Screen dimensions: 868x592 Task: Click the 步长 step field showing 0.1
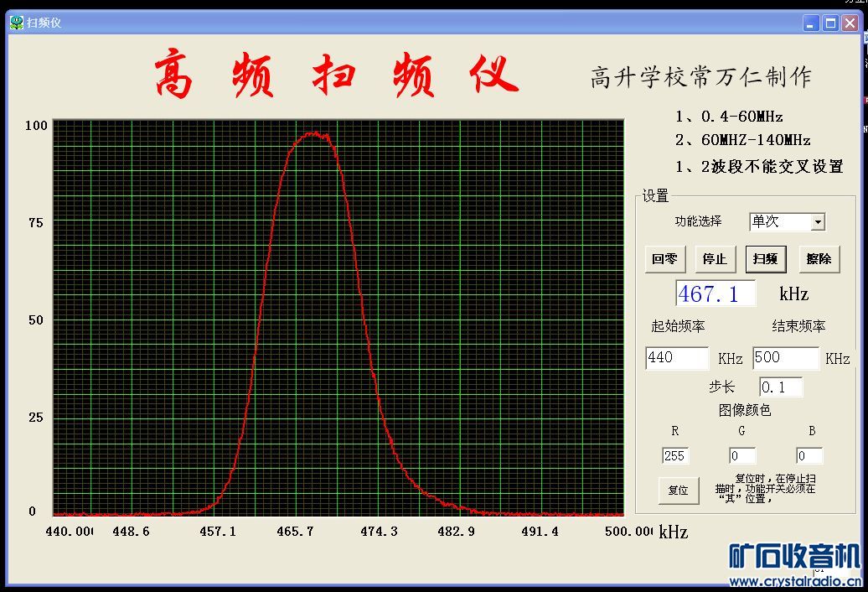[780, 387]
